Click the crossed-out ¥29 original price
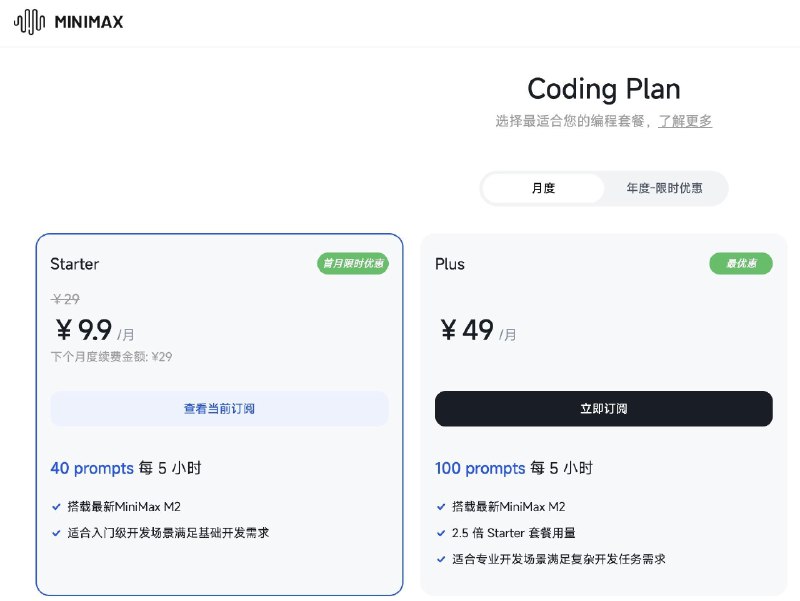800x601 pixels. (67, 299)
